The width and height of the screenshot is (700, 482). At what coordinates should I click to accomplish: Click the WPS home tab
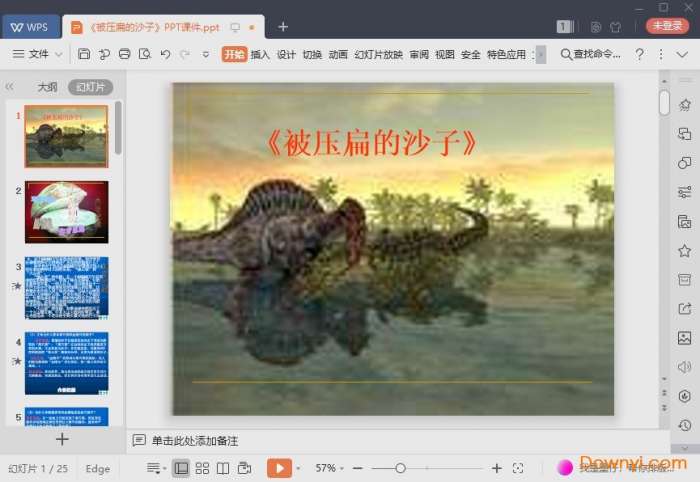click(30, 27)
